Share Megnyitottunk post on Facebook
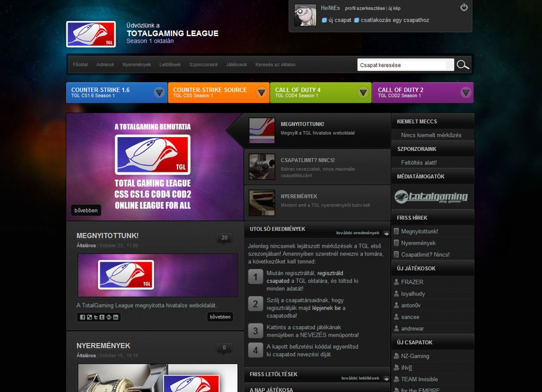542x392 pixels. pyautogui.click(x=82, y=317)
